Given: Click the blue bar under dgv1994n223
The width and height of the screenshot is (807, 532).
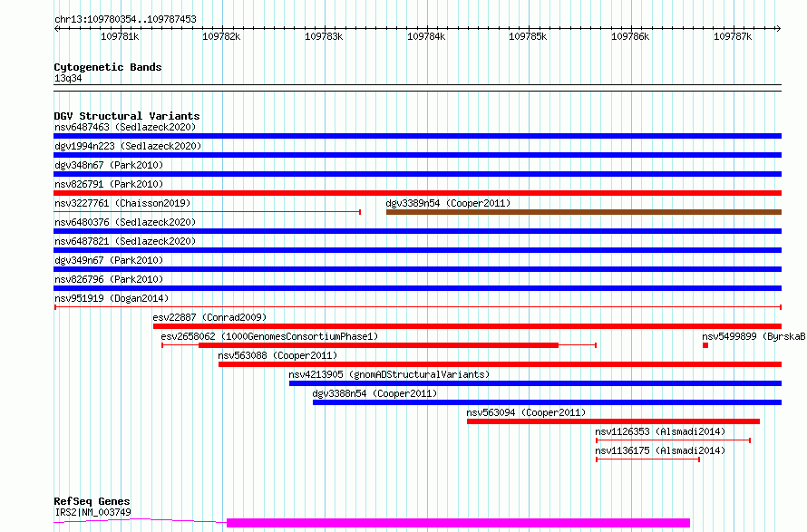Looking at the screenshot, I should coord(417,155).
